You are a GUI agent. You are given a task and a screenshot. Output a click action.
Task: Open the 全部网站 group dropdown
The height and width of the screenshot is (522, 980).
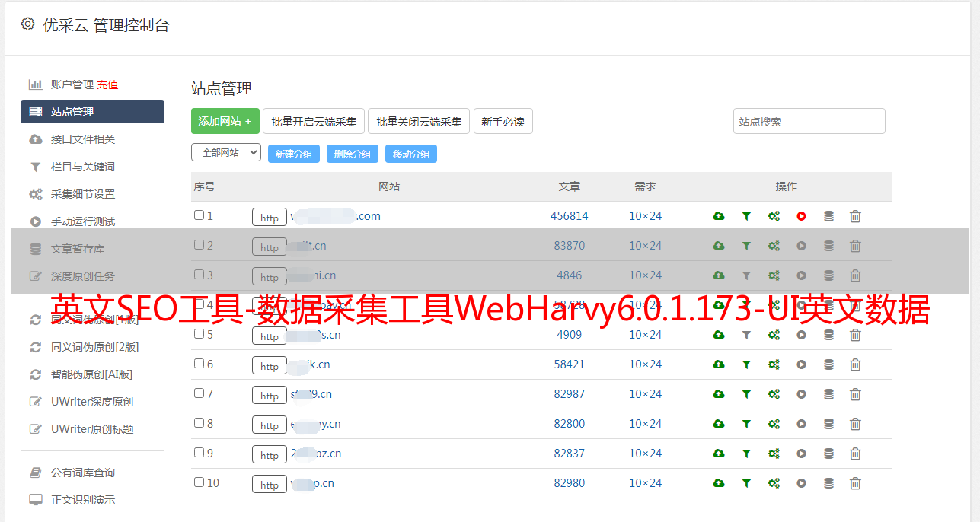226,153
